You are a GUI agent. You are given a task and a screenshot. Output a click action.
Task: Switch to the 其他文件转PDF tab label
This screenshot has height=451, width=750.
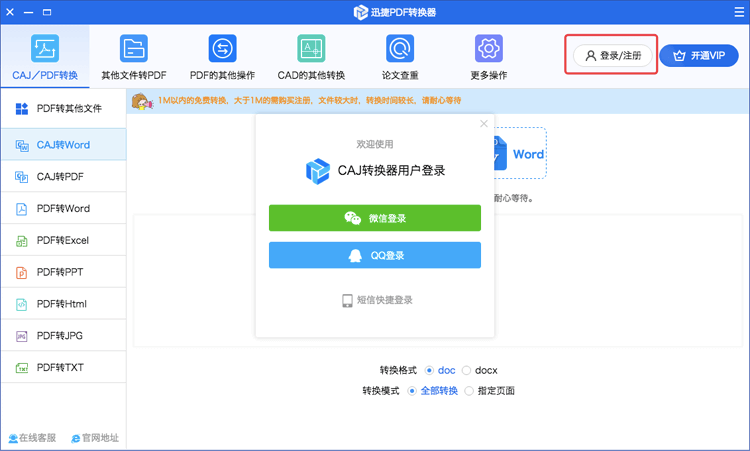[133, 76]
